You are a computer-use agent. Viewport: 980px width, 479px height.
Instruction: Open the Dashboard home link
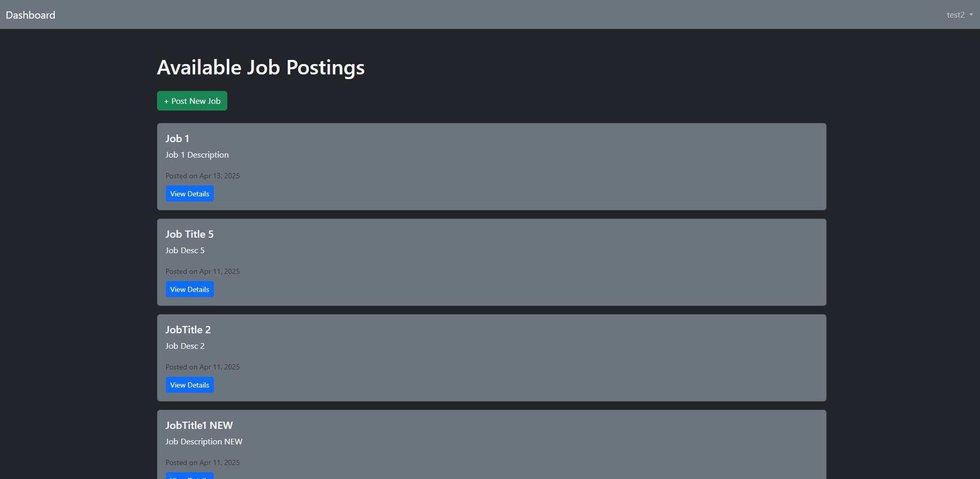tap(30, 15)
